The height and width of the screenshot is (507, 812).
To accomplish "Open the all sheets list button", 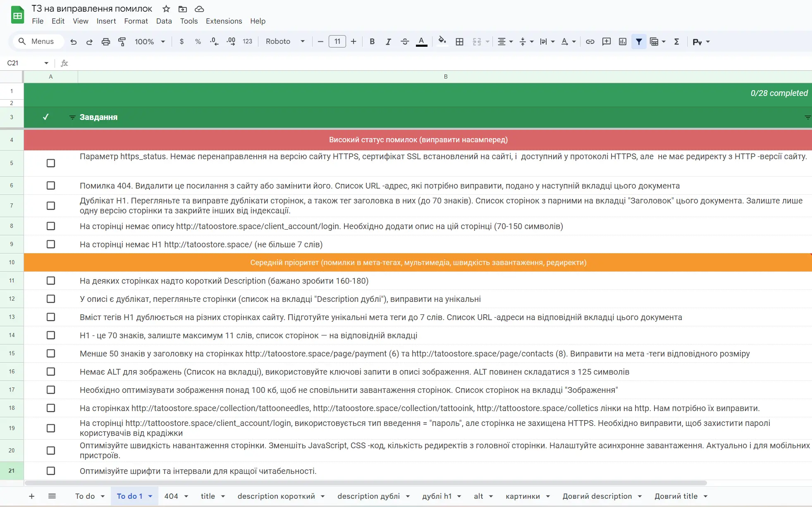I will click(x=52, y=496).
